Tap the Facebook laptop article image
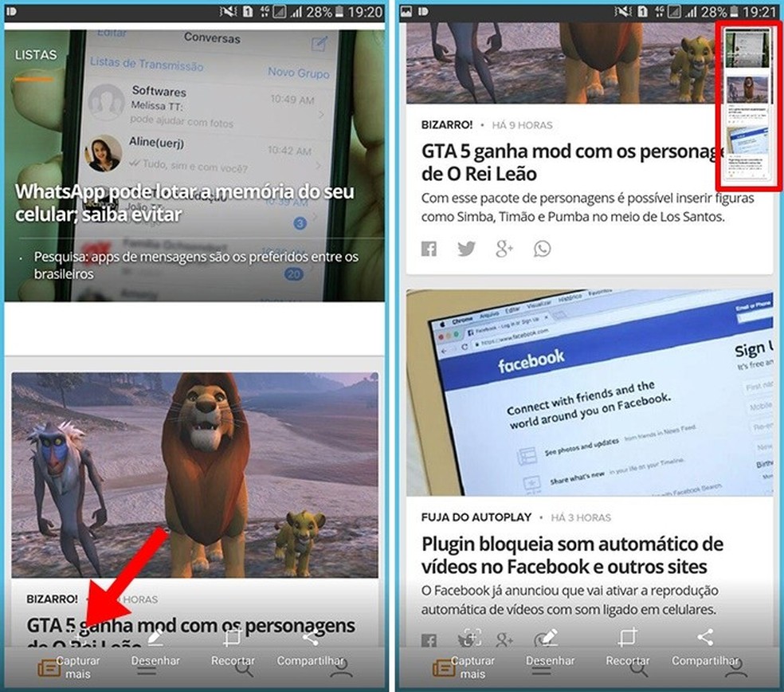Image resolution: width=784 pixels, height=692 pixels. tap(590, 392)
